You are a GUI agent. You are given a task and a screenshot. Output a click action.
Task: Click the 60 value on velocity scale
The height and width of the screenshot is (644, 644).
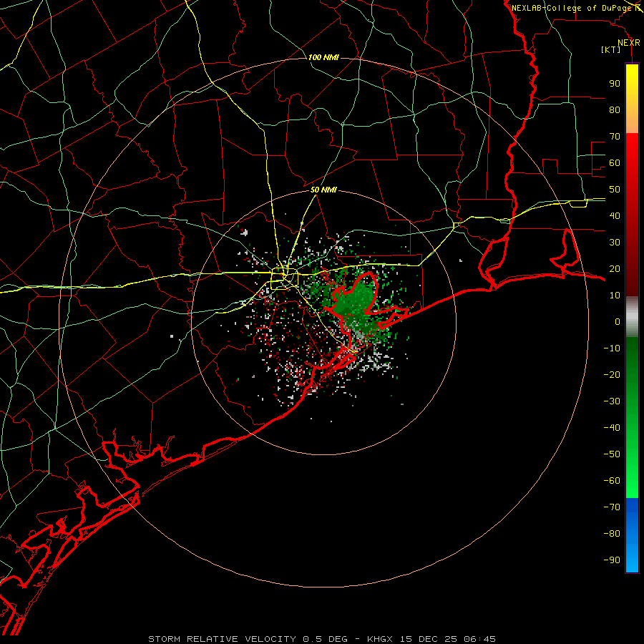pos(615,162)
